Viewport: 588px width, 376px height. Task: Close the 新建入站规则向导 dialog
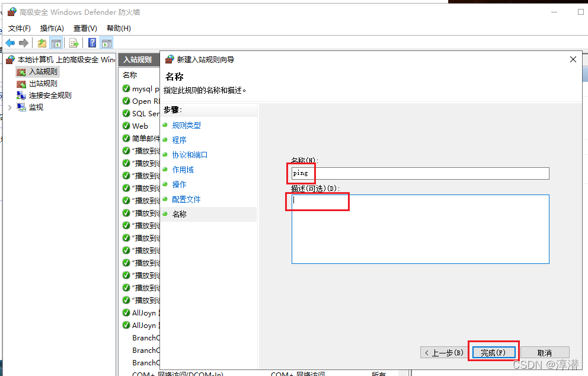pyautogui.click(x=573, y=59)
